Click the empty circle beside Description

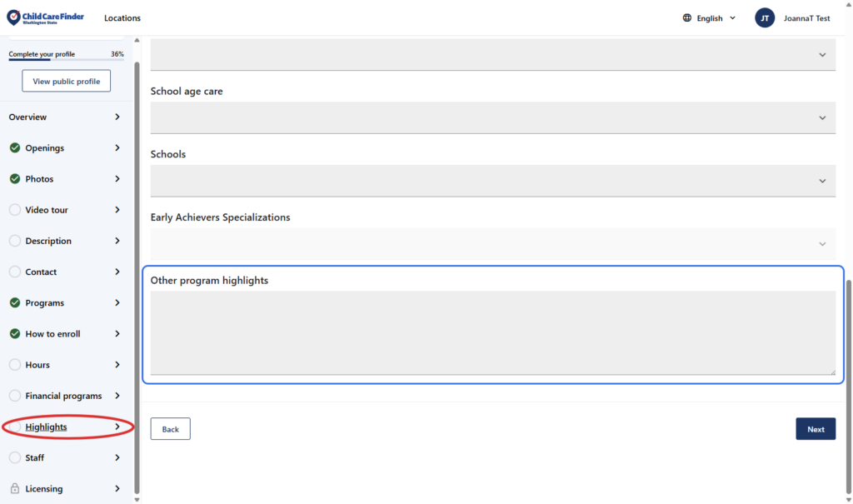15,241
